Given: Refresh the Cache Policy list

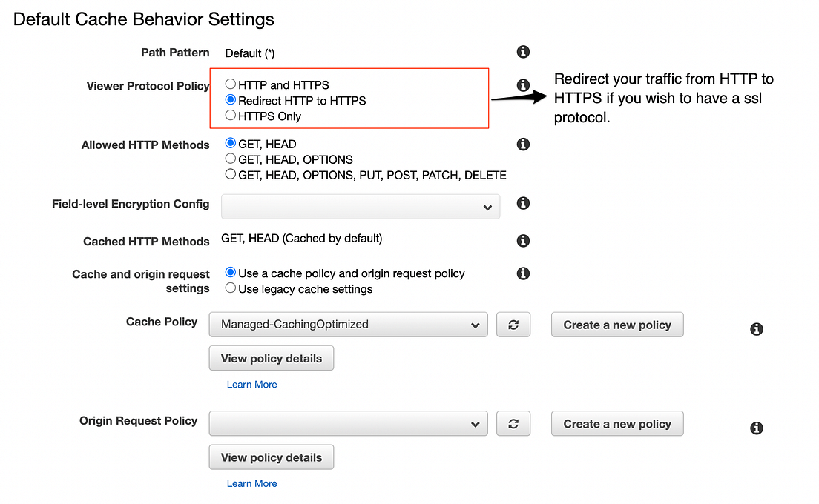Looking at the screenshot, I should click(513, 324).
